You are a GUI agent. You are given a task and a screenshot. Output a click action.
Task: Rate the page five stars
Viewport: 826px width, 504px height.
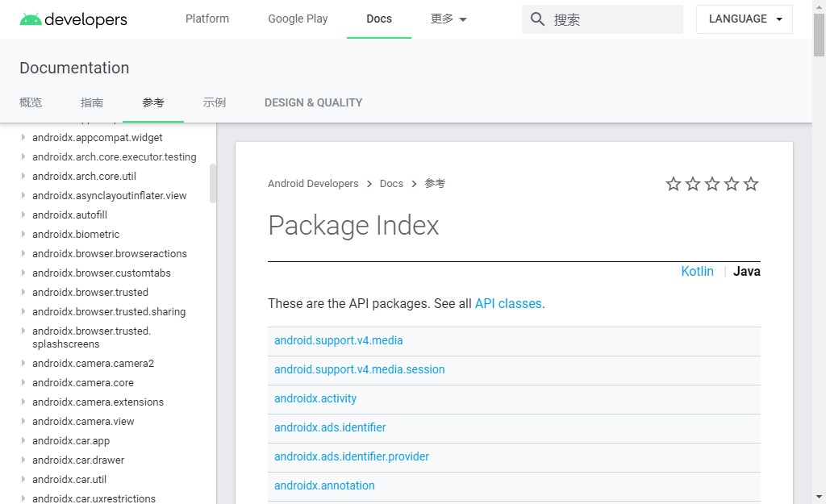(751, 184)
